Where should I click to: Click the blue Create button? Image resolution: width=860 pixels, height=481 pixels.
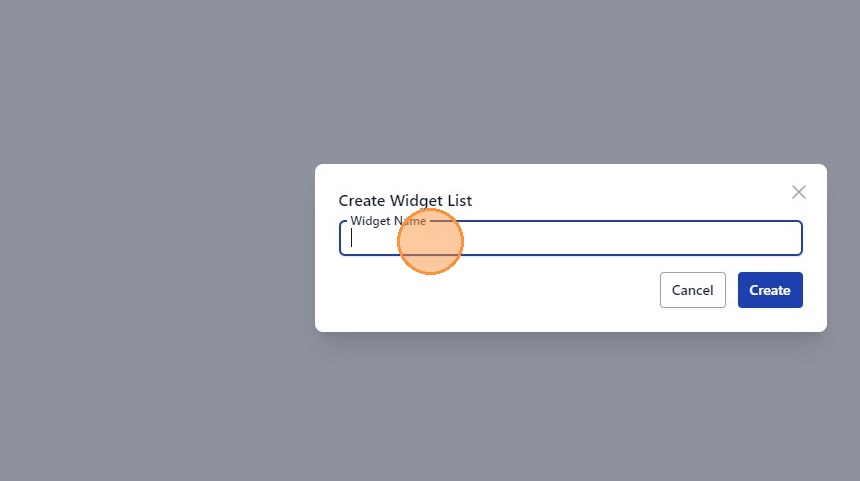click(x=770, y=290)
